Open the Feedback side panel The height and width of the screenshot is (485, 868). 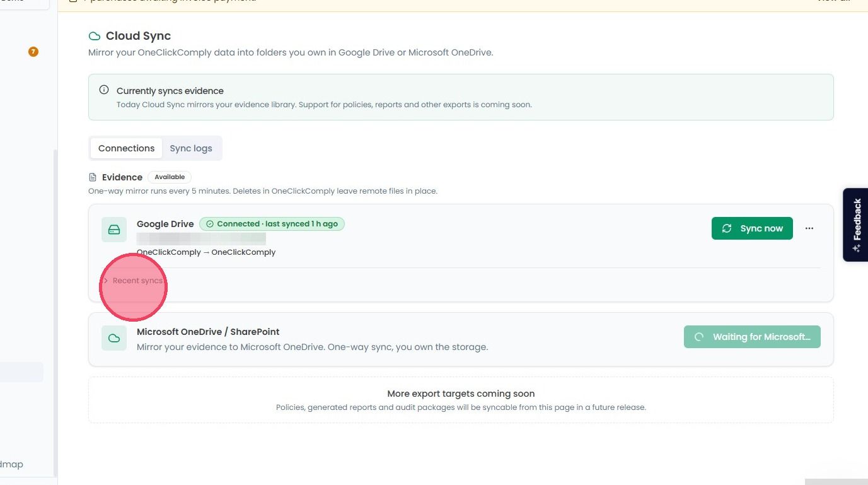point(855,225)
